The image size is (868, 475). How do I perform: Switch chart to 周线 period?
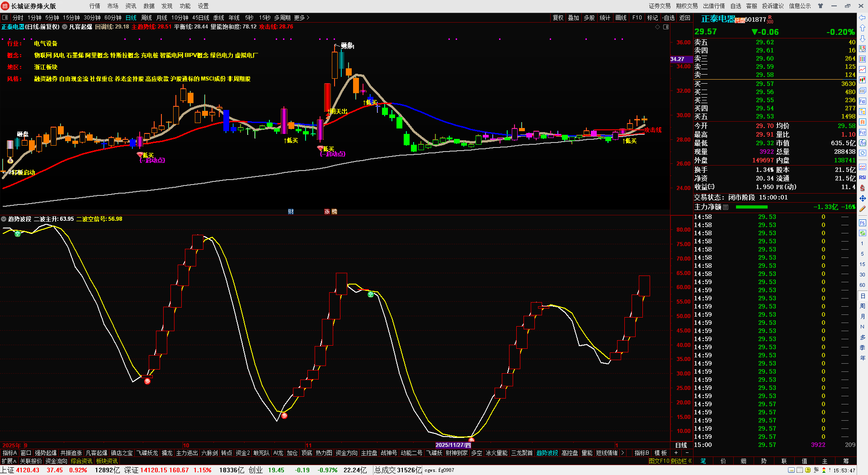tap(146, 18)
